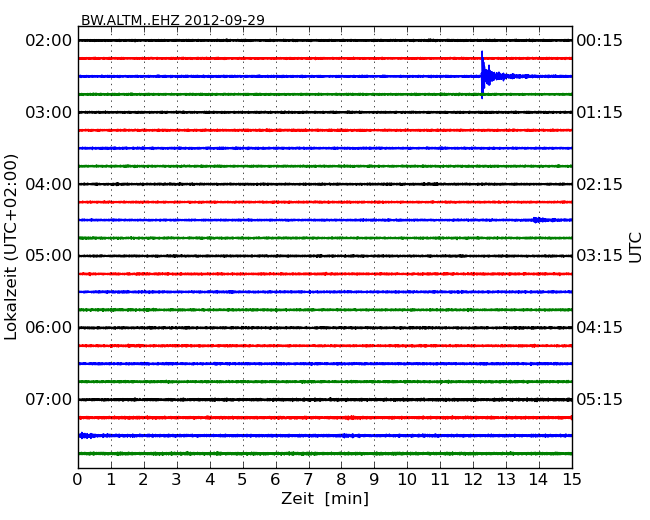Click the 02:15 UTC label
Screen dimensions: 650x520
pos(599,184)
